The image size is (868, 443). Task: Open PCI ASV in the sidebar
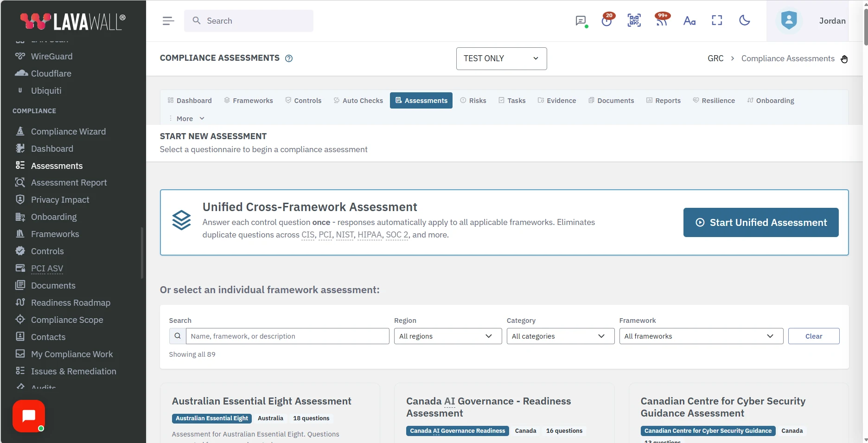[x=47, y=268]
